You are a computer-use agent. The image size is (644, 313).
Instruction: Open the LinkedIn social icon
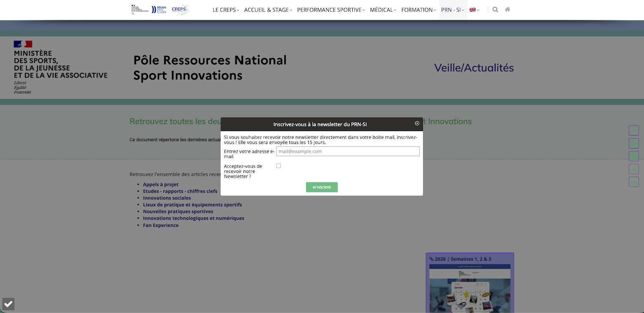[634, 182]
